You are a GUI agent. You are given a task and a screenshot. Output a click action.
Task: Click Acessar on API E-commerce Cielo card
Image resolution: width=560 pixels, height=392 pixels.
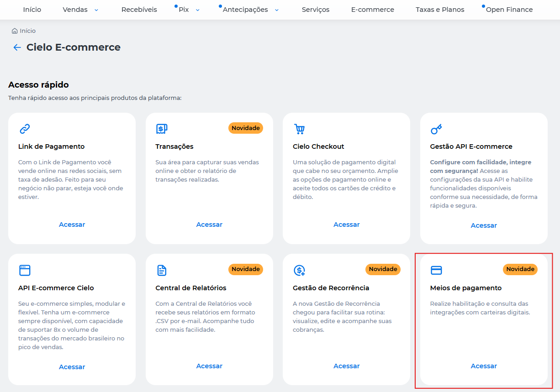point(72,367)
